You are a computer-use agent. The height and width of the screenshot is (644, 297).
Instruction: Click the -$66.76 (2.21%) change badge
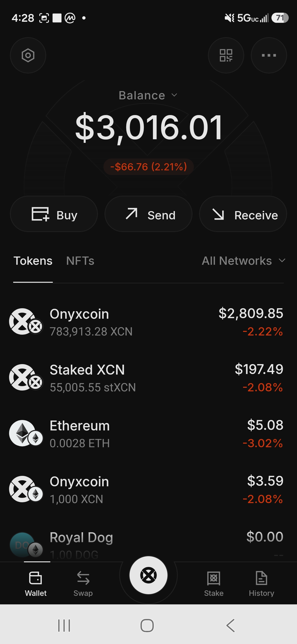click(148, 167)
